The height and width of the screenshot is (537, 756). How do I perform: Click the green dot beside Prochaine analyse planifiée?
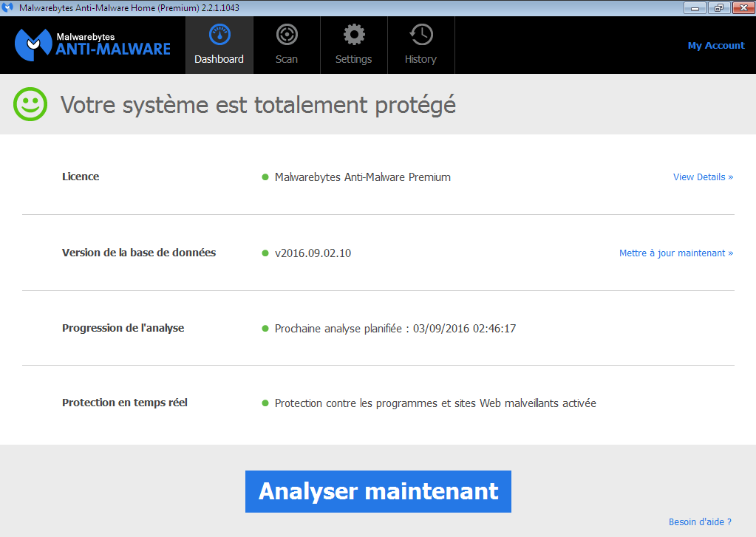coord(265,328)
